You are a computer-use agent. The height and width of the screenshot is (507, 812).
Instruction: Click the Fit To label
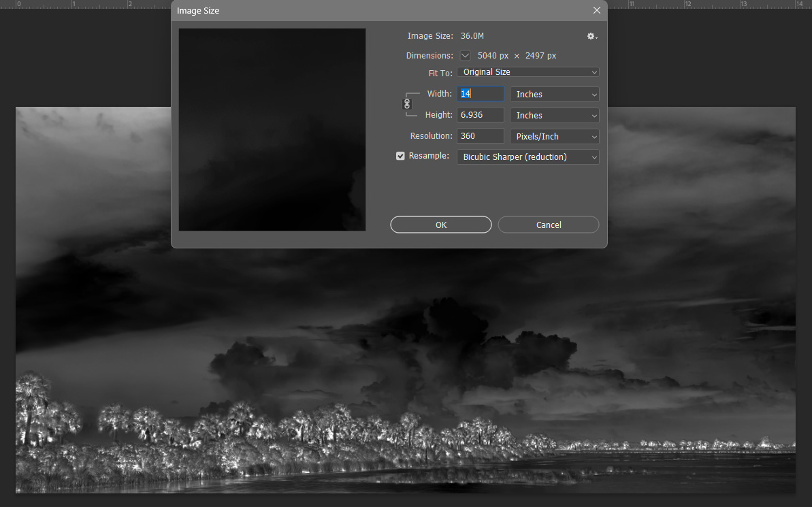point(440,73)
